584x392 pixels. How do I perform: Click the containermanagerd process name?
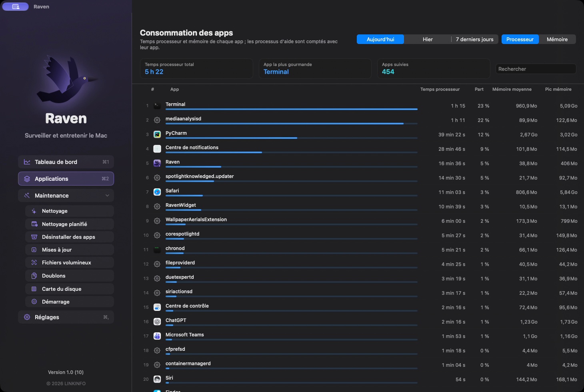point(188,364)
